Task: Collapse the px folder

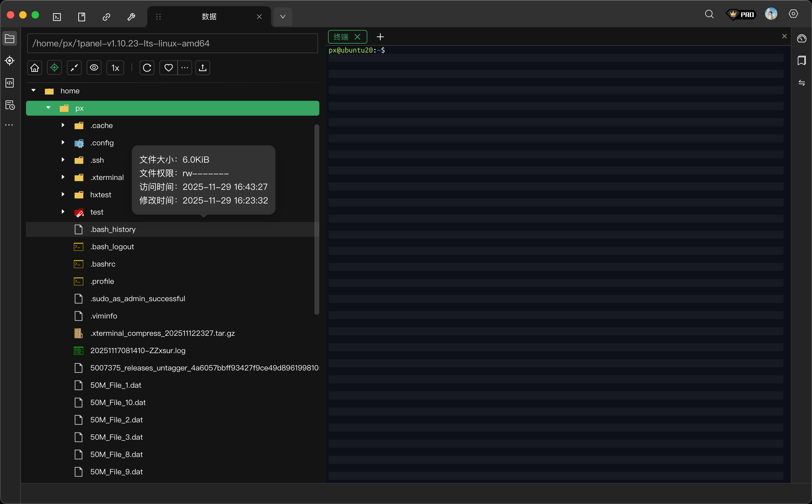Action: (48, 108)
